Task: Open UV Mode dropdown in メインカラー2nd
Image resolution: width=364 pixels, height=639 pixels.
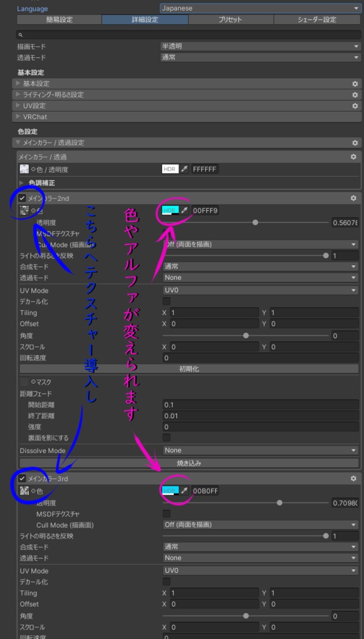Action: coord(261,291)
